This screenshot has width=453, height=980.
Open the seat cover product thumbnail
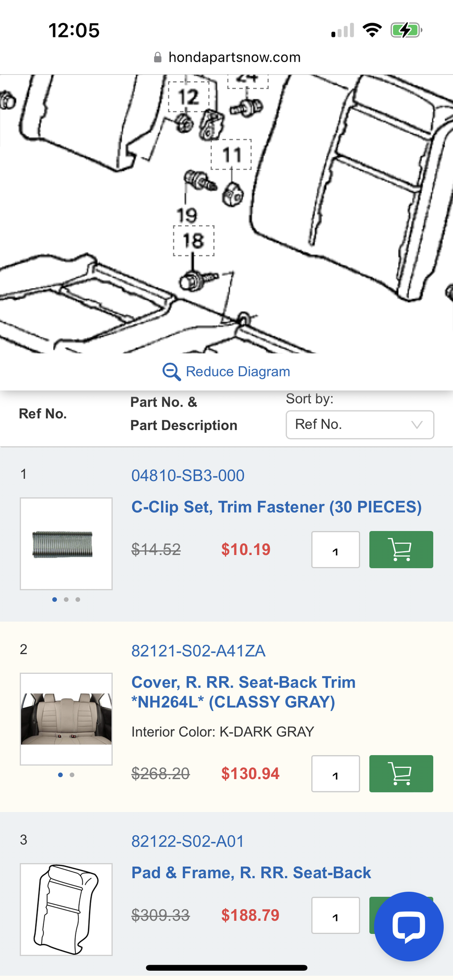(x=66, y=719)
